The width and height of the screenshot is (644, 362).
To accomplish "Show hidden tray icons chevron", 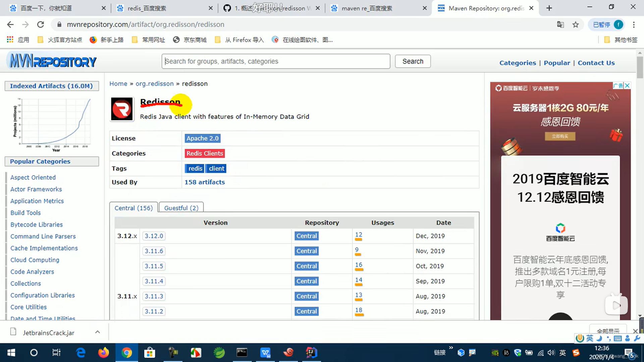I will (x=451, y=348).
